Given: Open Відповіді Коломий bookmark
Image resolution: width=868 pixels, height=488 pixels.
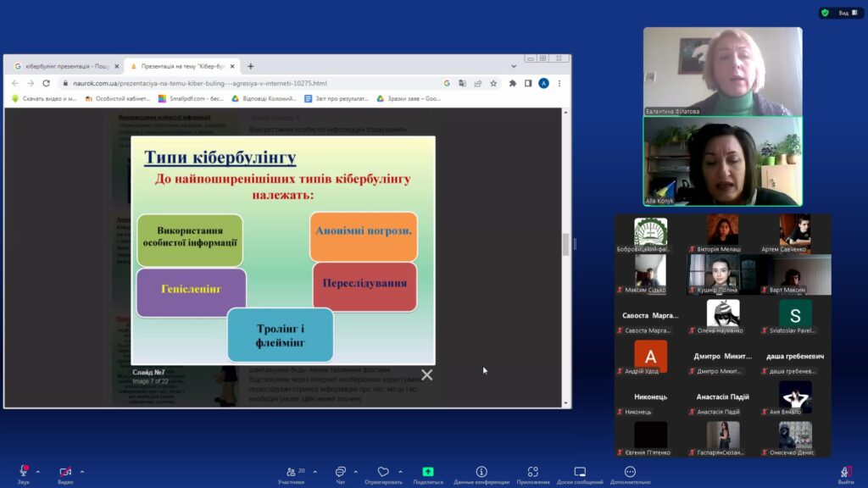Looking at the screenshot, I should pos(264,98).
